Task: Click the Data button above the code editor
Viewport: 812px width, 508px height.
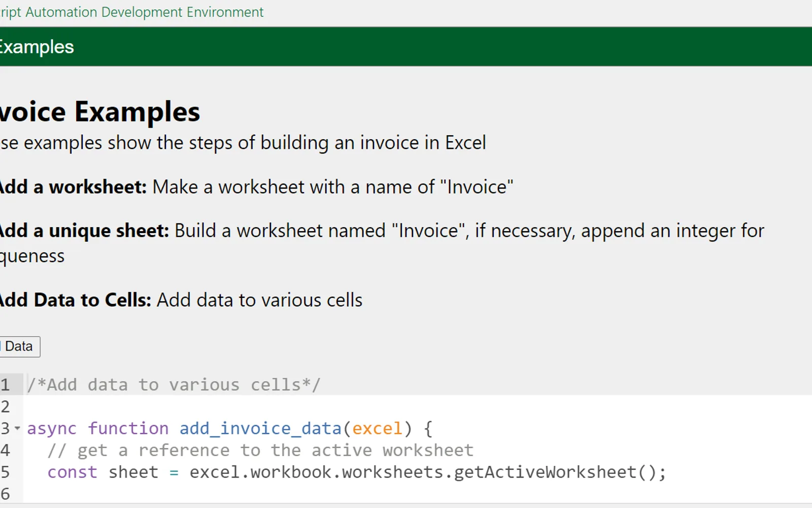Action: pyautogui.click(x=19, y=346)
